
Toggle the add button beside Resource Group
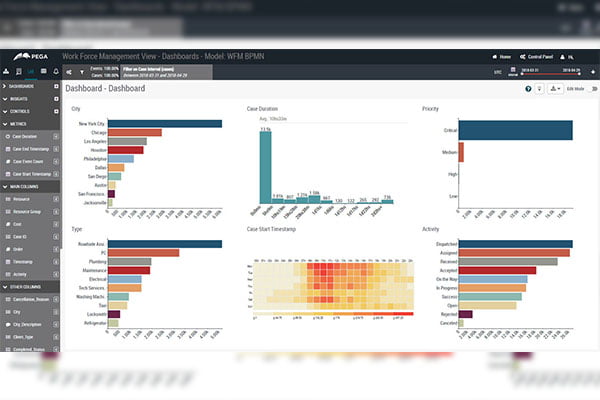point(56,213)
